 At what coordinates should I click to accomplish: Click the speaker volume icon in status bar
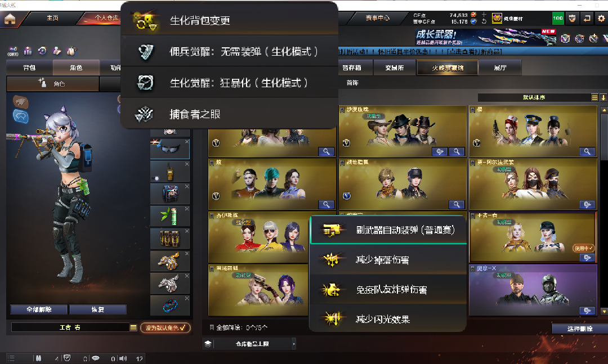pyautogui.click(x=123, y=358)
